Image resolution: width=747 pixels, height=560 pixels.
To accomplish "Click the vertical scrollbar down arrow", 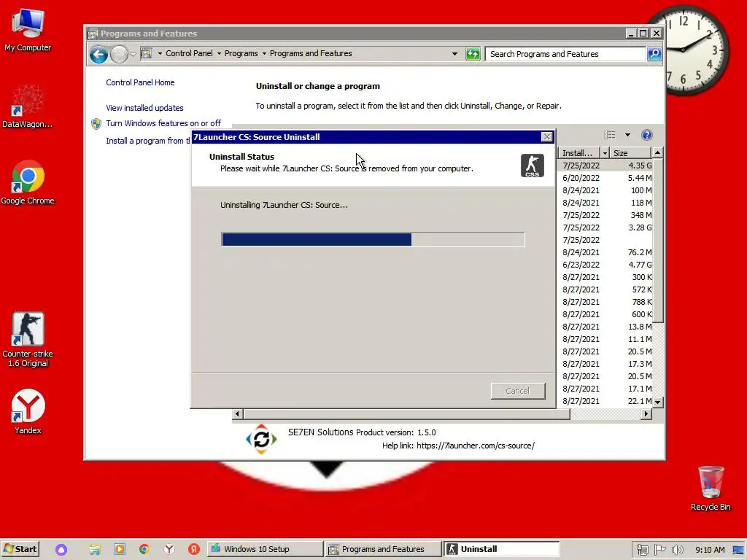I will 657,402.
